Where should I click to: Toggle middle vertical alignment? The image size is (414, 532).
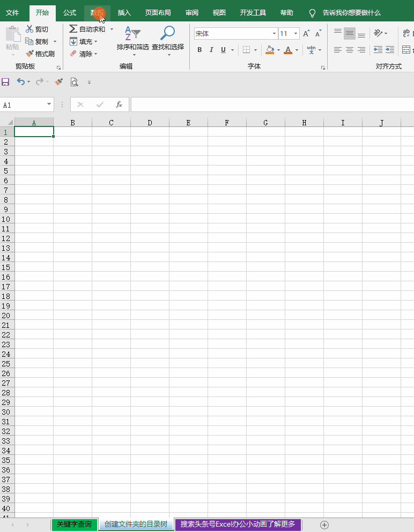[x=350, y=33]
